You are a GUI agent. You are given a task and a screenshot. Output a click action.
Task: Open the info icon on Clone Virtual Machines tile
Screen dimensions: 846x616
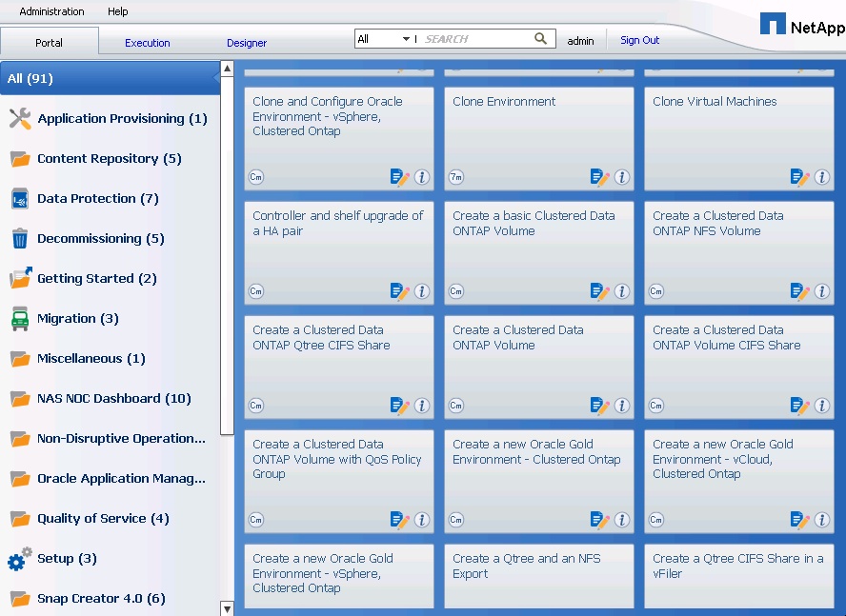[821, 177]
